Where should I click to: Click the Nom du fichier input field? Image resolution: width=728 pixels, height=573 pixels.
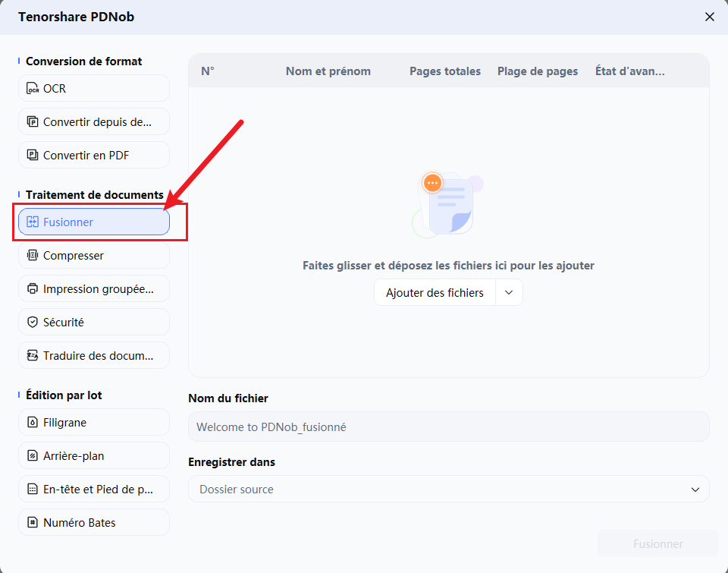[x=448, y=427]
